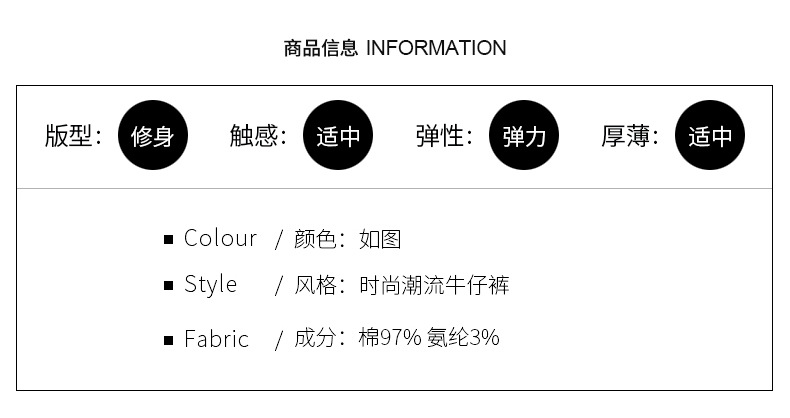
Task: Select the 适中 badge beside 触感
Action: (338, 136)
